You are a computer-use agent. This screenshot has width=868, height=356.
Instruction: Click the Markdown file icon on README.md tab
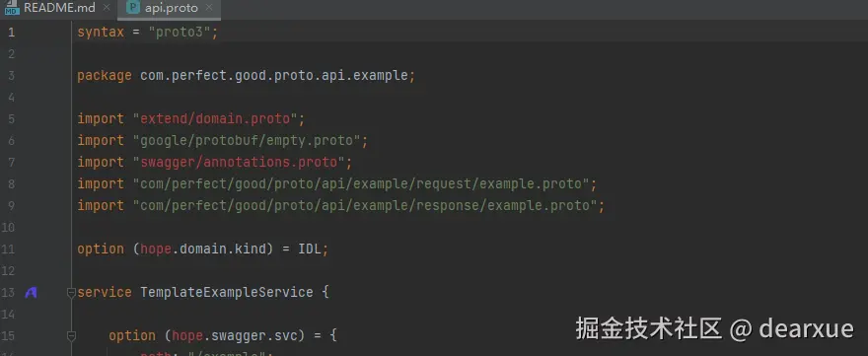click(x=12, y=7)
